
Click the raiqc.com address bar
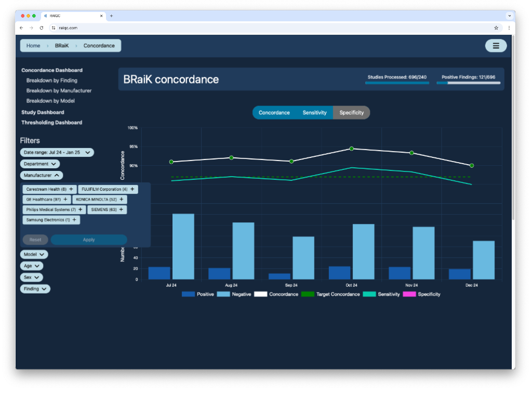(x=68, y=28)
